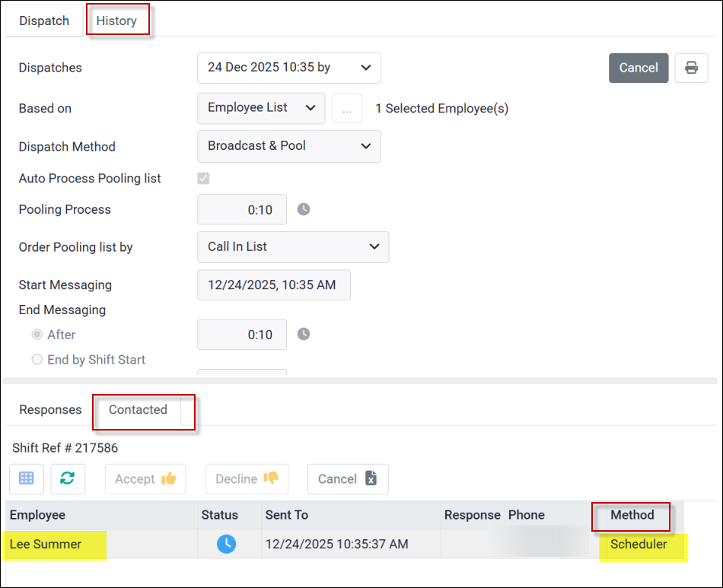
Task: Click the gray Cancel button at top
Action: click(638, 68)
